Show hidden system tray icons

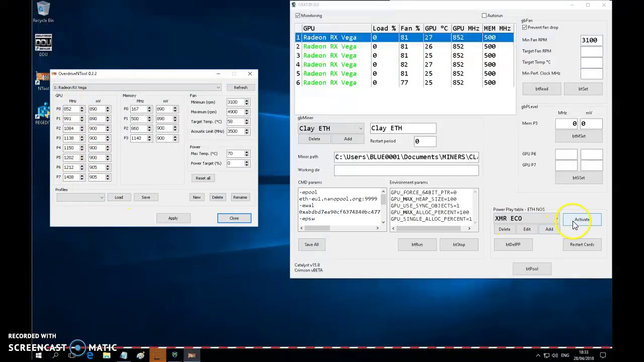[x=538, y=355]
